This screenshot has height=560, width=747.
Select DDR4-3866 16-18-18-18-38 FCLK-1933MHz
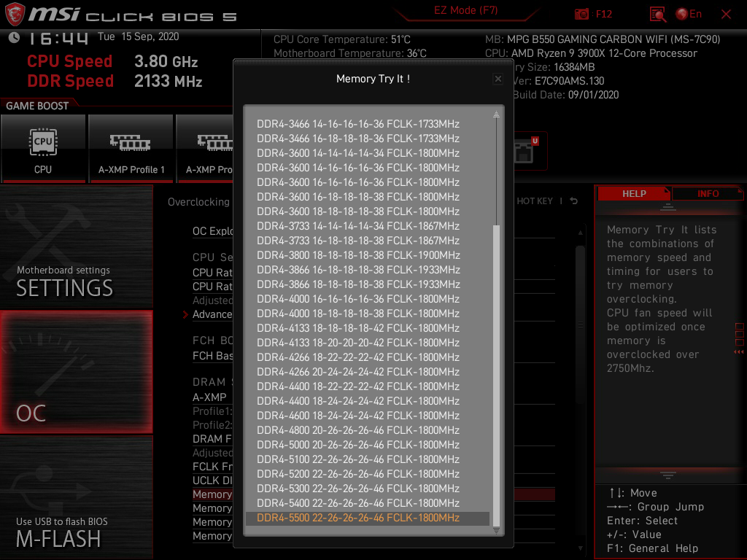coord(358,270)
